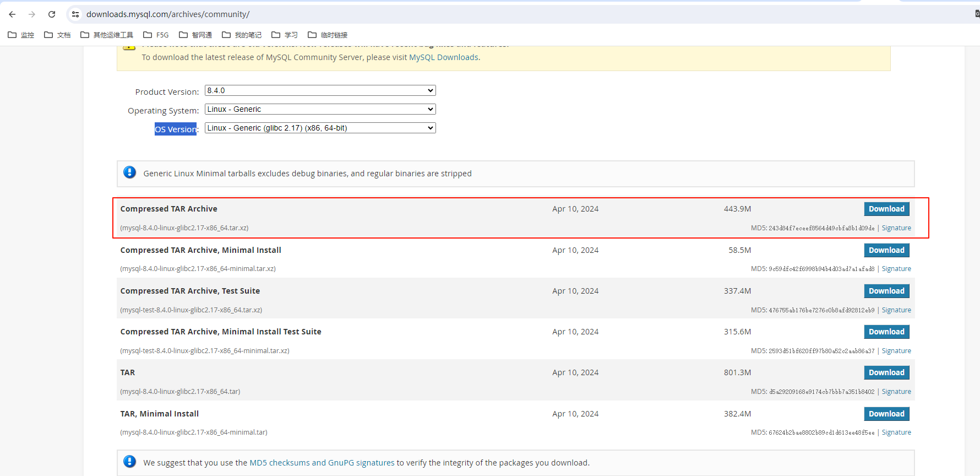Click the browser back arrow
The image size is (980, 476).
pyautogui.click(x=12, y=14)
